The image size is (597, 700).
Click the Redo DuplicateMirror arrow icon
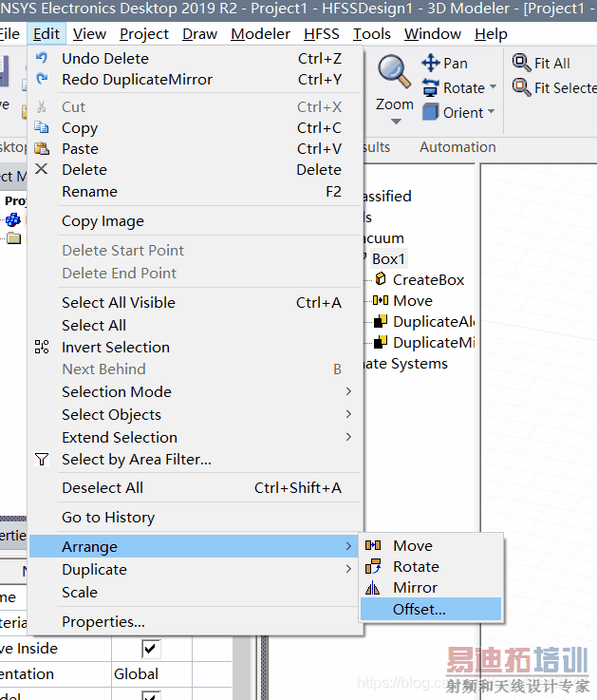tap(42, 79)
